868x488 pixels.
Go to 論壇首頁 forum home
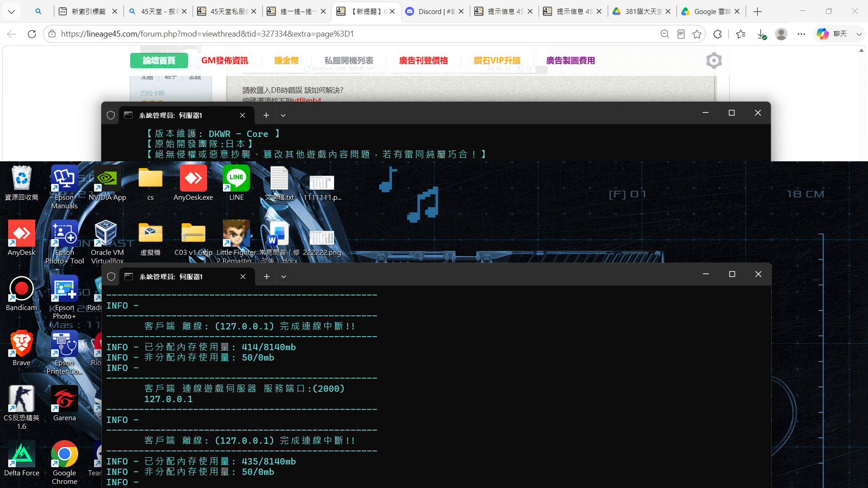[x=159, y=61]
